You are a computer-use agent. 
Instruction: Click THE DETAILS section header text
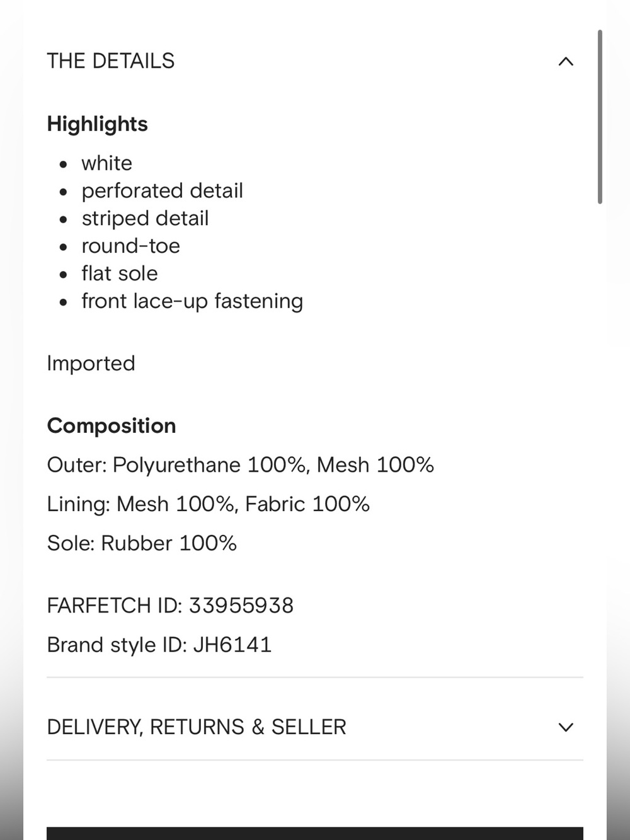point(111,61)
